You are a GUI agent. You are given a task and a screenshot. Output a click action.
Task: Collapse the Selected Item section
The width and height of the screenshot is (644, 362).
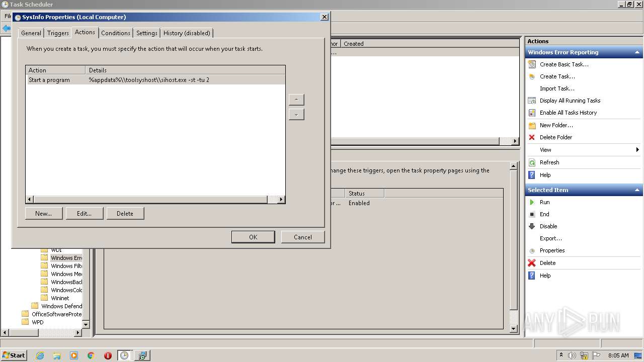coord(637,190)
